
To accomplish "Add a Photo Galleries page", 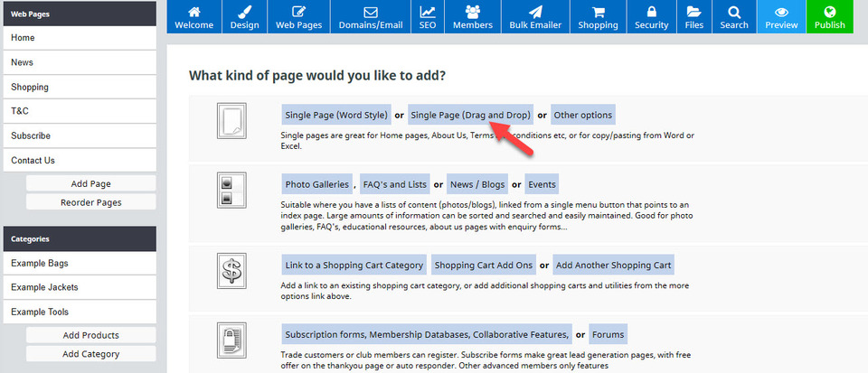I will (x=316, y=184).
